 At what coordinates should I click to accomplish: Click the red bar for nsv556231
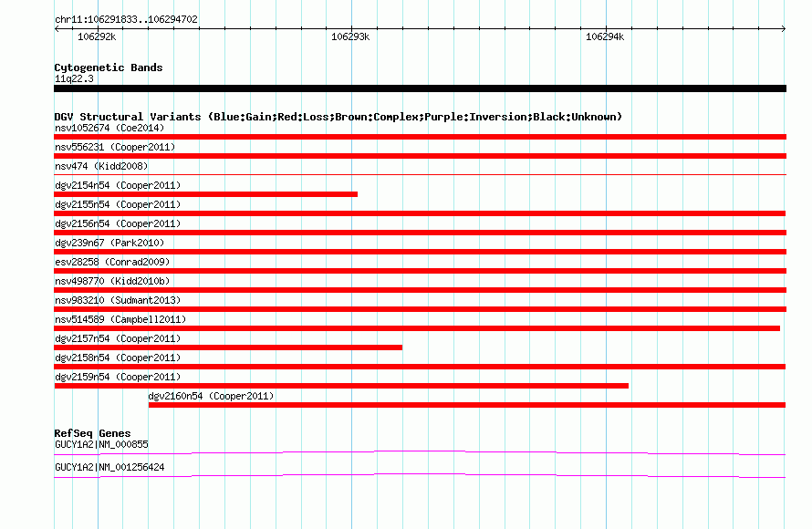(x=420, y=156)
